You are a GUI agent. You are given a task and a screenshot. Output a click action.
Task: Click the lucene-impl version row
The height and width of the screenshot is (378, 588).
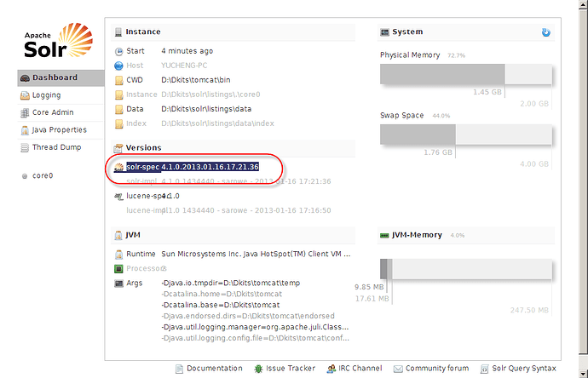(x=228, y=210)
